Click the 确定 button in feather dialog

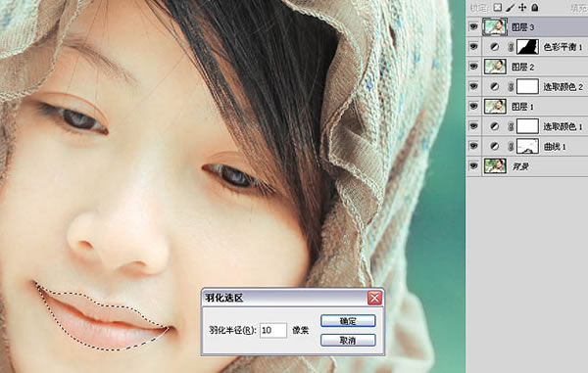point(348,321)
